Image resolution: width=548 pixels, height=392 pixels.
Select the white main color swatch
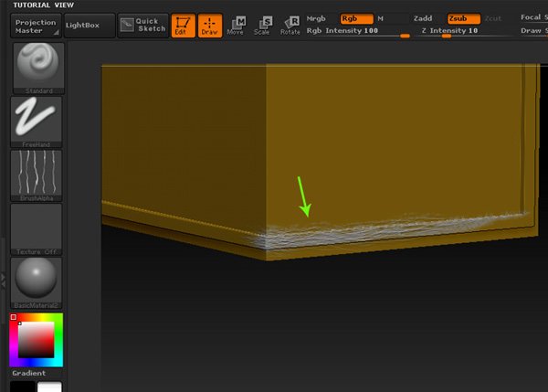49,387
